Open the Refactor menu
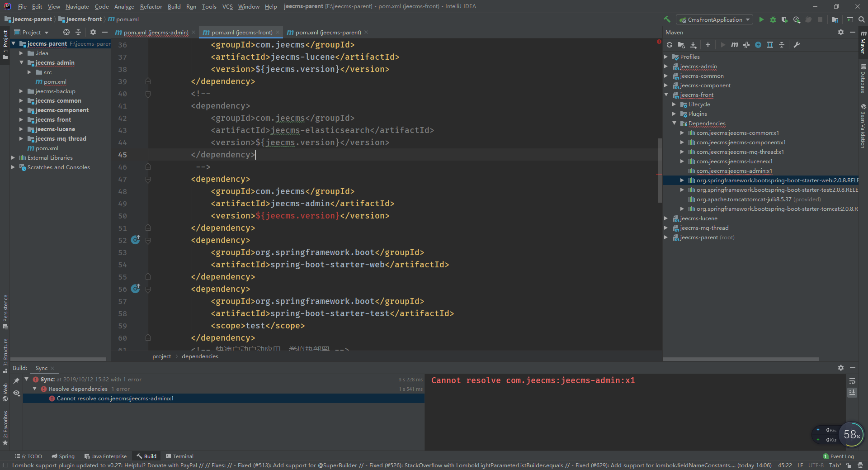Screen dimensions: 868x470 click(151, 6)
